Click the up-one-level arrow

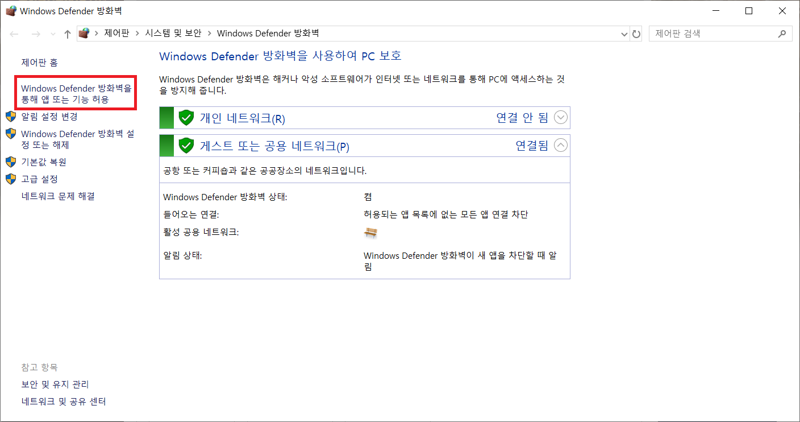[x=67, y=34]
